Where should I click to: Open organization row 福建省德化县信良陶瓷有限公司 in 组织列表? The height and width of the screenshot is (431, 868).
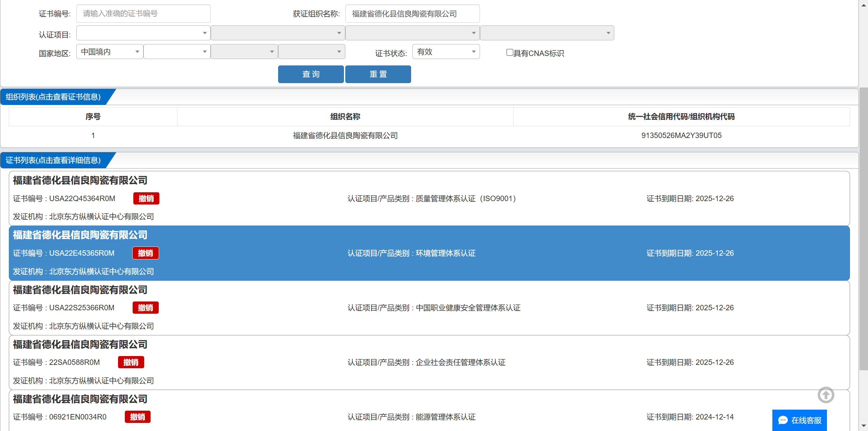pyautogui.click(x=345, y=136)
